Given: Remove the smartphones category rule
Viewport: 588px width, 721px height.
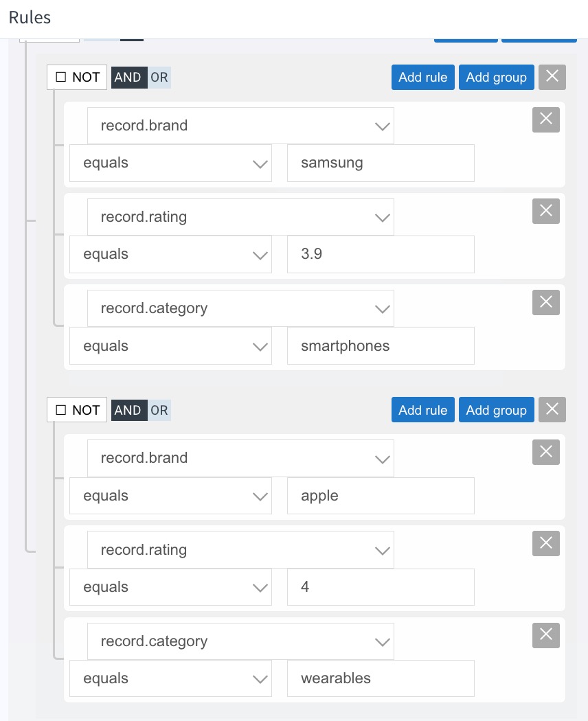Looking at the screenshot, I should 545,302.
